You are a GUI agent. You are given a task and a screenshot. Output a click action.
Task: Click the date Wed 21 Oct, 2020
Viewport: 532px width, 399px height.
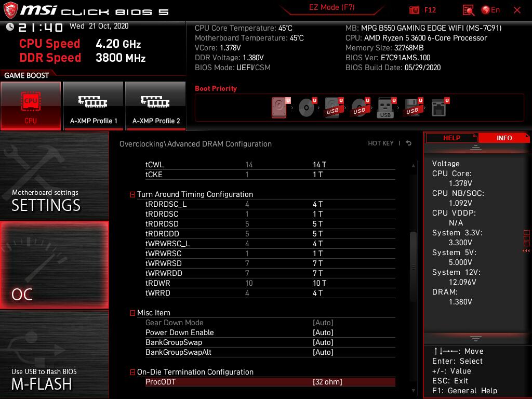pyautogui.click(x=99, y=26)
